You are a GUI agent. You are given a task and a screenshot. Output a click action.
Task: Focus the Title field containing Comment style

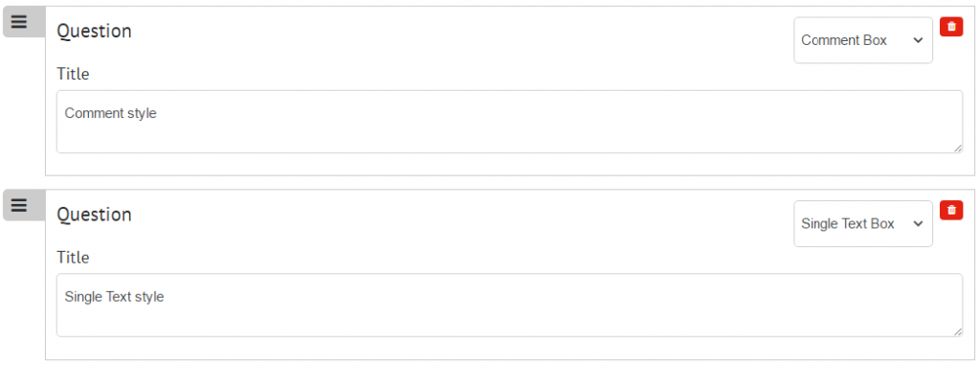click(x=509, y=122)
